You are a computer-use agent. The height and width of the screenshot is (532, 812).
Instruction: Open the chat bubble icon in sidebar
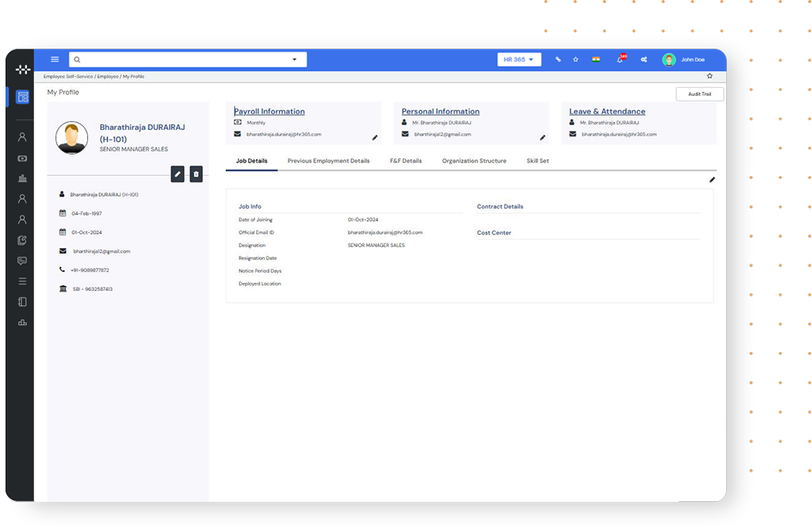click(22, 261)
